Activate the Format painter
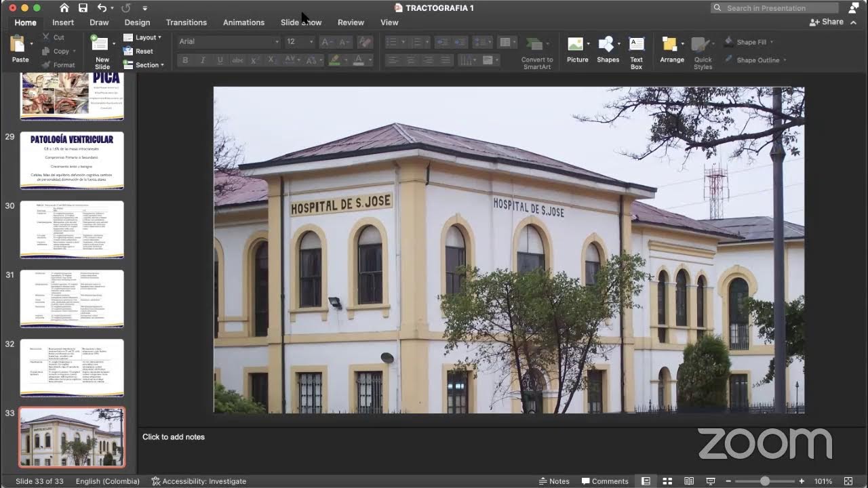Viewport: 868px width, 488px height. tap(58, 65)
